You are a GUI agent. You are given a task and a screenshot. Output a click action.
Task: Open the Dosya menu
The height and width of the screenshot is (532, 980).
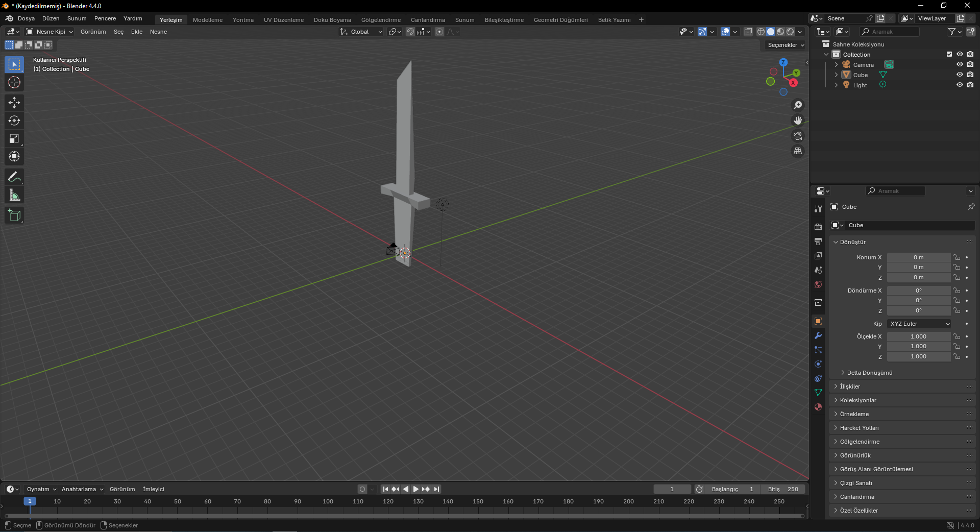26,18
